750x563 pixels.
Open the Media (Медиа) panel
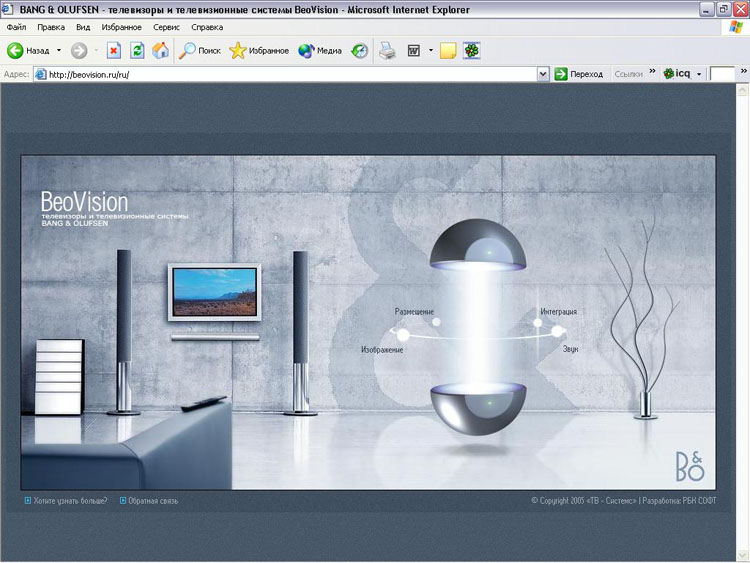[320, 50]
